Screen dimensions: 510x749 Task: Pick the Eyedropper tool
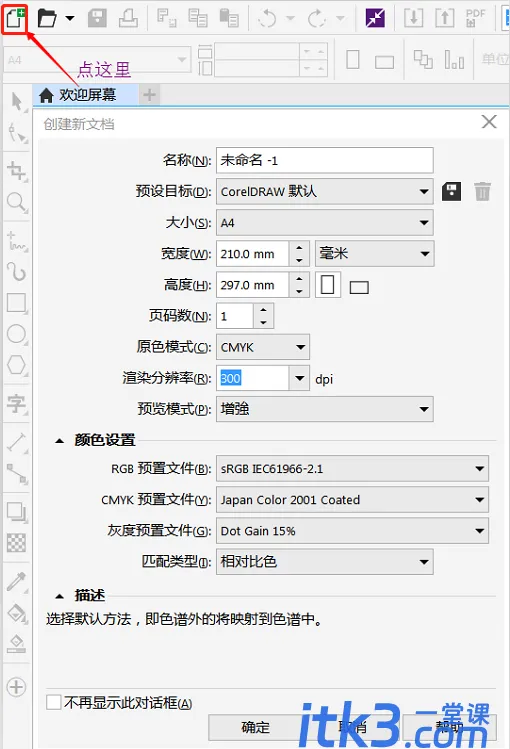point(16,581)
